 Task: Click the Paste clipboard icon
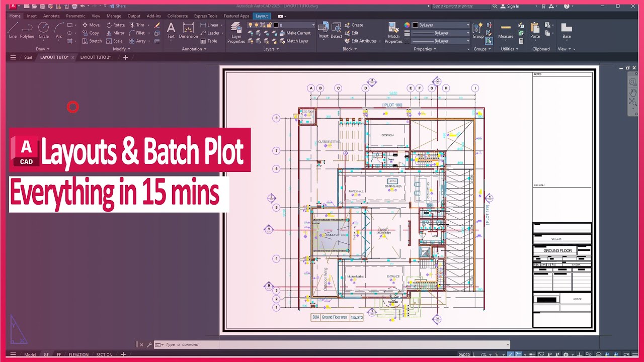[535, 30]
